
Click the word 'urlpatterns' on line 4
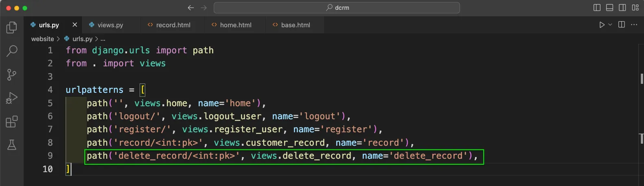point(94,90)
